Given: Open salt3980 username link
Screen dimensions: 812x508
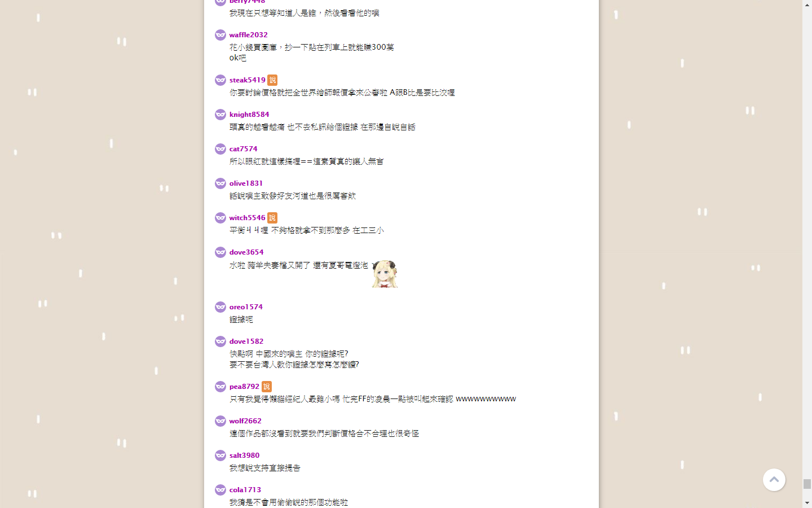Looking at the screenshot, I should click(x=244, y=456).
